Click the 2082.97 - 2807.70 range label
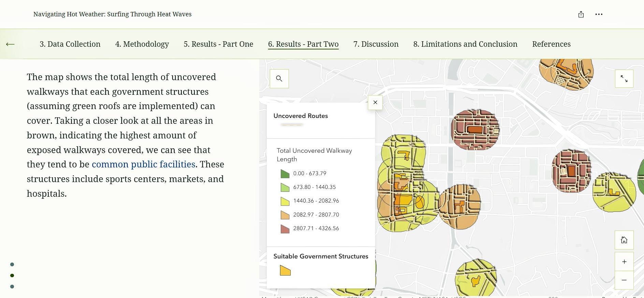644x298 pixels. 316,215
